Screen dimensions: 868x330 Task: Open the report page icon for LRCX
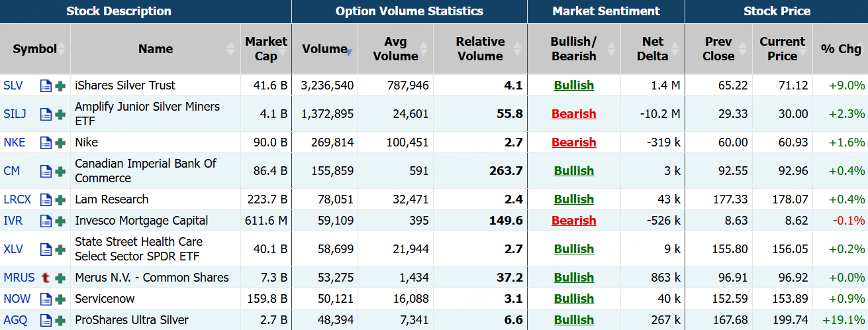point(46,200)
